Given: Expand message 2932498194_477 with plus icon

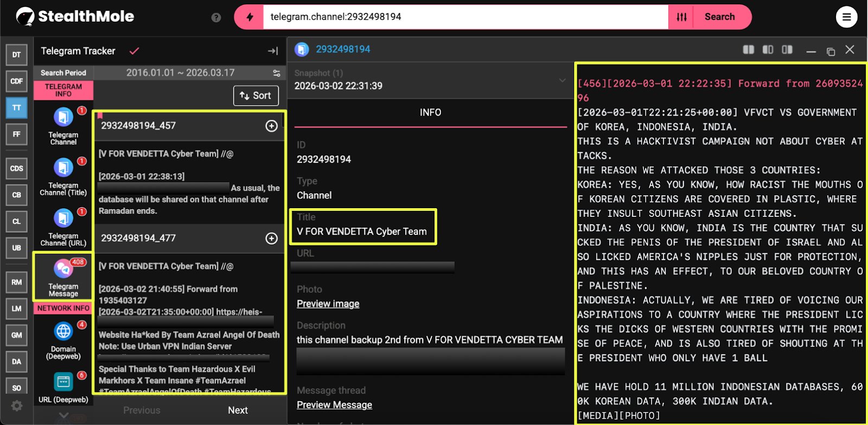Looking at the screenshot, I should [271, 239].
